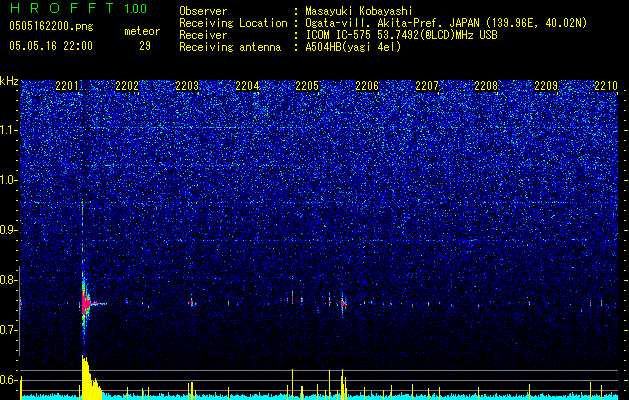Click the 0.7 kHz axis label

pos(9,330)
